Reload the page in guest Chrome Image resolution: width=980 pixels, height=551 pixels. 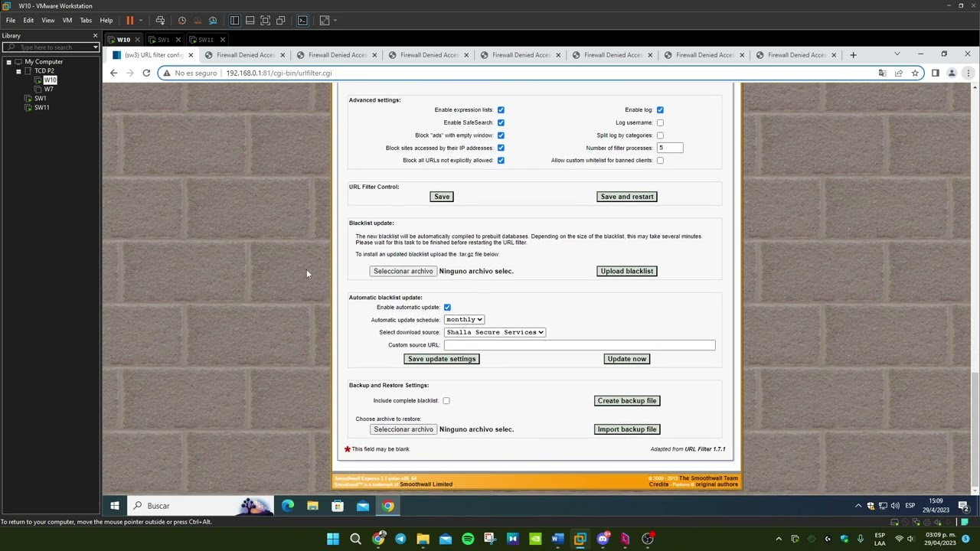(x=146, y=73)
